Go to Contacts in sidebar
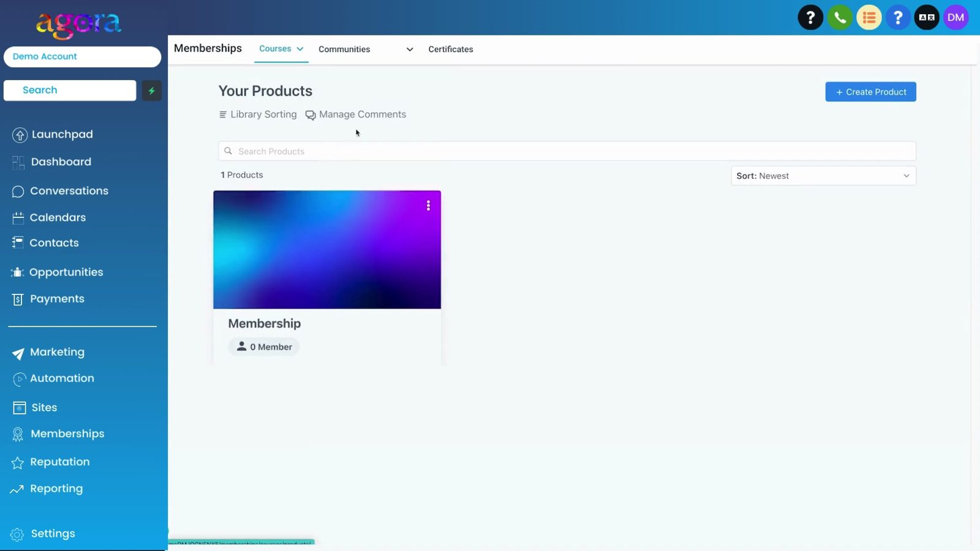Screen dimensions: 980x551 [x=45, y=243]
